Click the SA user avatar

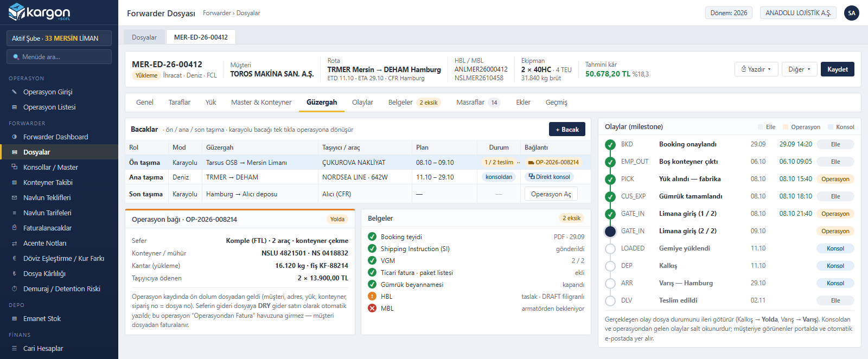pyautogui.click(x=852, y=13)
